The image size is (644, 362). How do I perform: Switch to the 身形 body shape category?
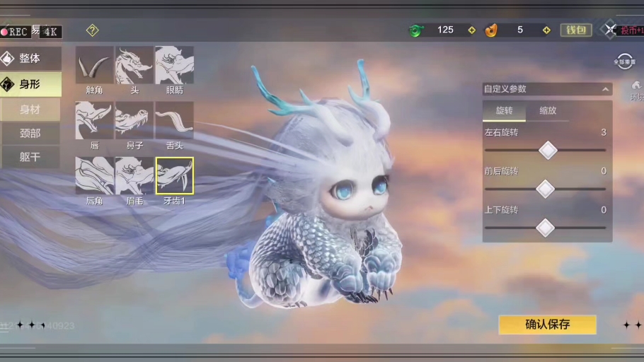pos(31,84)
